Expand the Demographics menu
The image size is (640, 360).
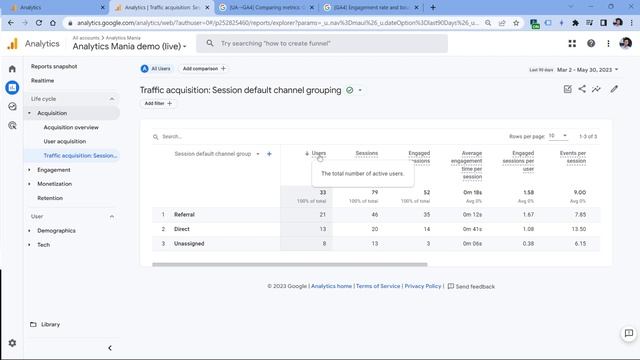[x=29, y=231]
